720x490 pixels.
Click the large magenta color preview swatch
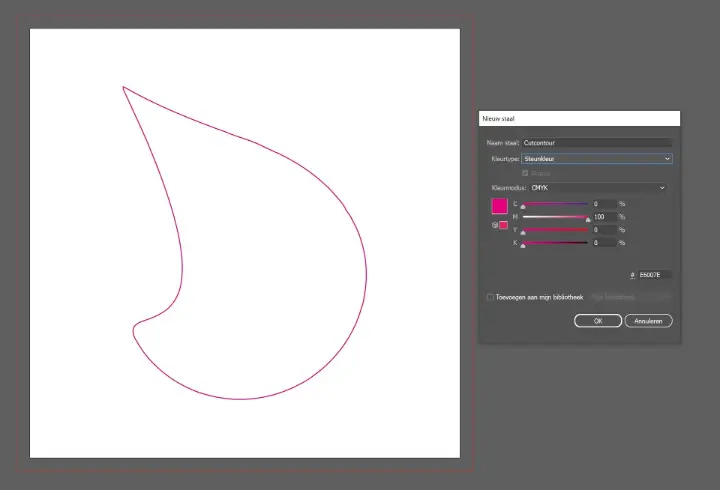click(500, 206)
